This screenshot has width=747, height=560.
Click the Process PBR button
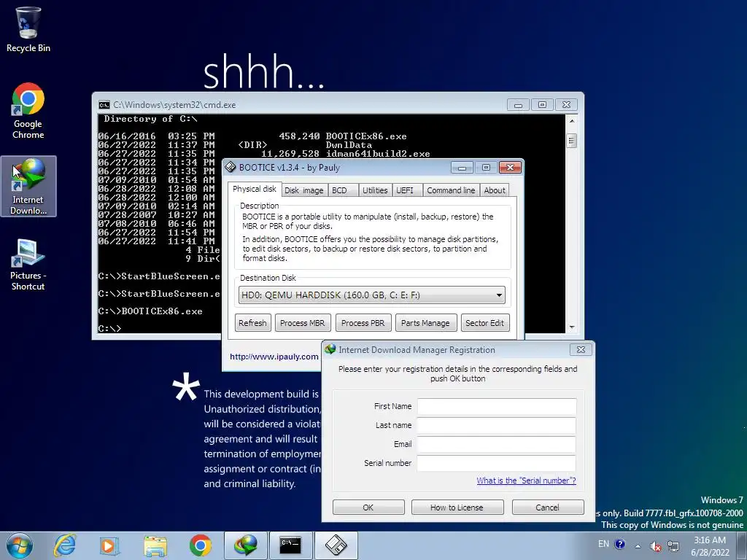[363, 323]
